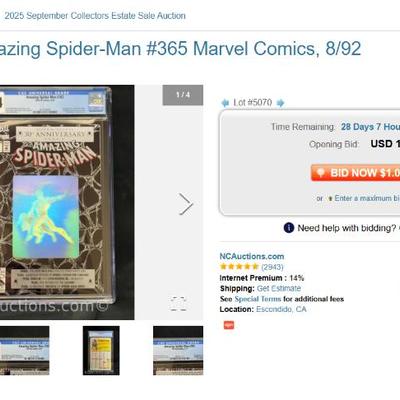Viewport: 400px width, 400px height.
Task: Go to next lot arrow icon
Action: (x=281, y=103)
